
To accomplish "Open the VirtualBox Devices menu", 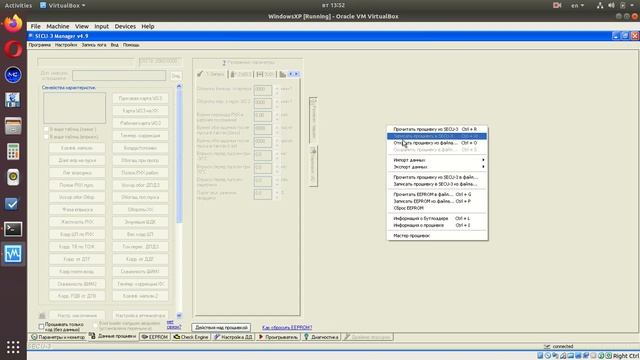I will pos(125,26).
